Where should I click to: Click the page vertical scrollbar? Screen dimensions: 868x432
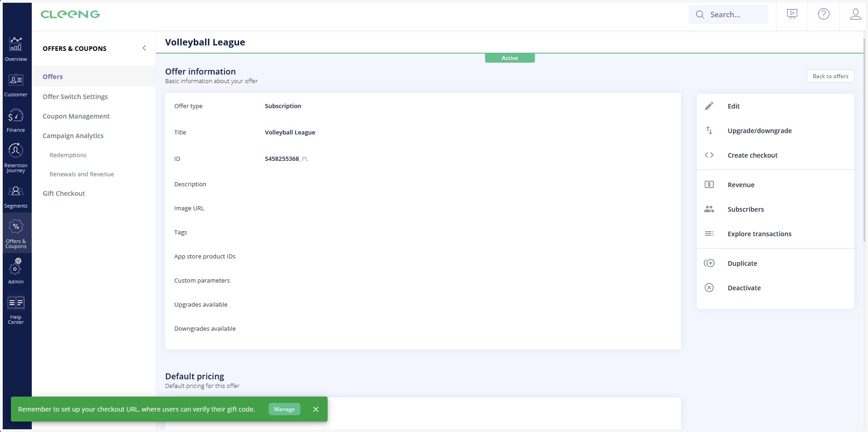pyautogui.click(x=865, y=141)
